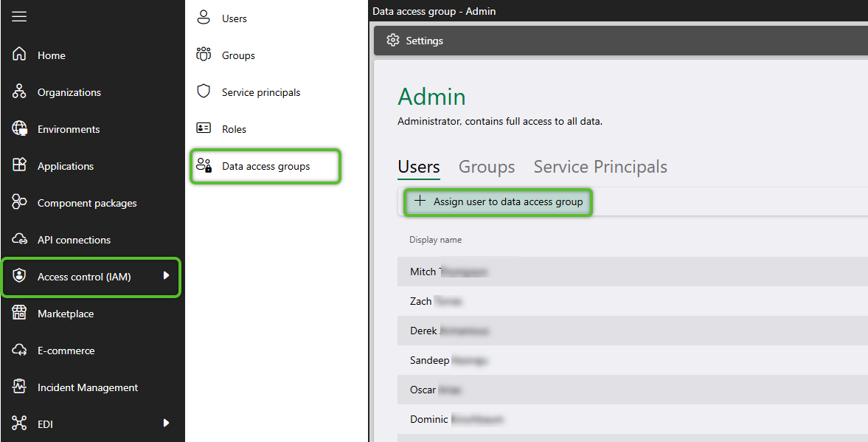Expand the Access control (IAM) arrow
Image resolution: width=868 pixels, height=442 pixels.
pos(166,276)
